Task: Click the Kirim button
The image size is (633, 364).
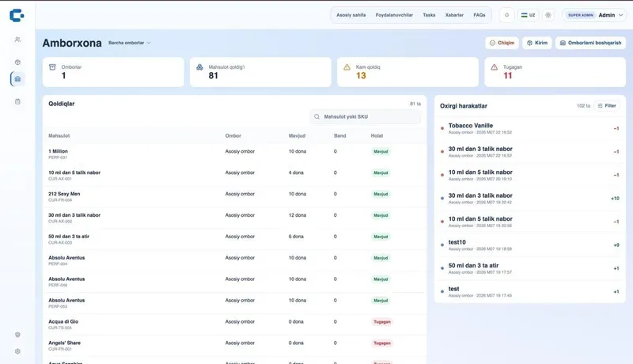Action: click(537, 43)
